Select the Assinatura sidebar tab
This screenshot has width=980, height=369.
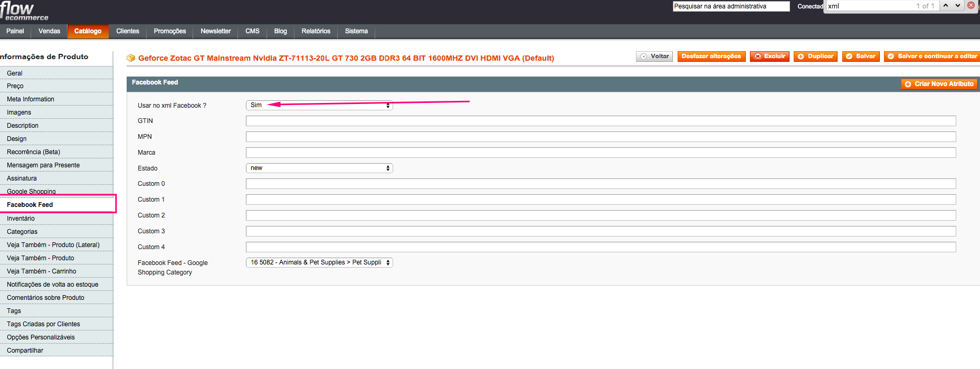coord(56,178)
